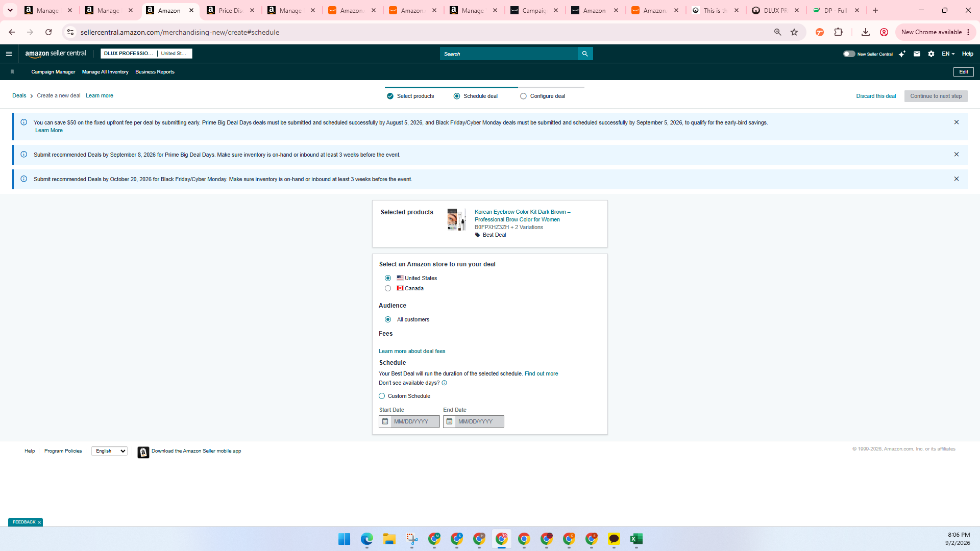Select the All customers audience option
This screenshot has width=980, height=551.
[x=388, y=320]
